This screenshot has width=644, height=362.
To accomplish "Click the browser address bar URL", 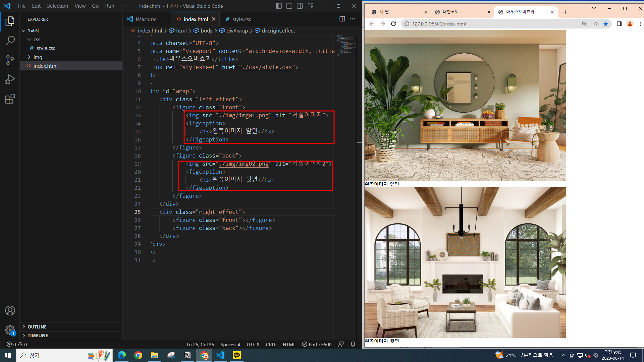I will point(439,24).
